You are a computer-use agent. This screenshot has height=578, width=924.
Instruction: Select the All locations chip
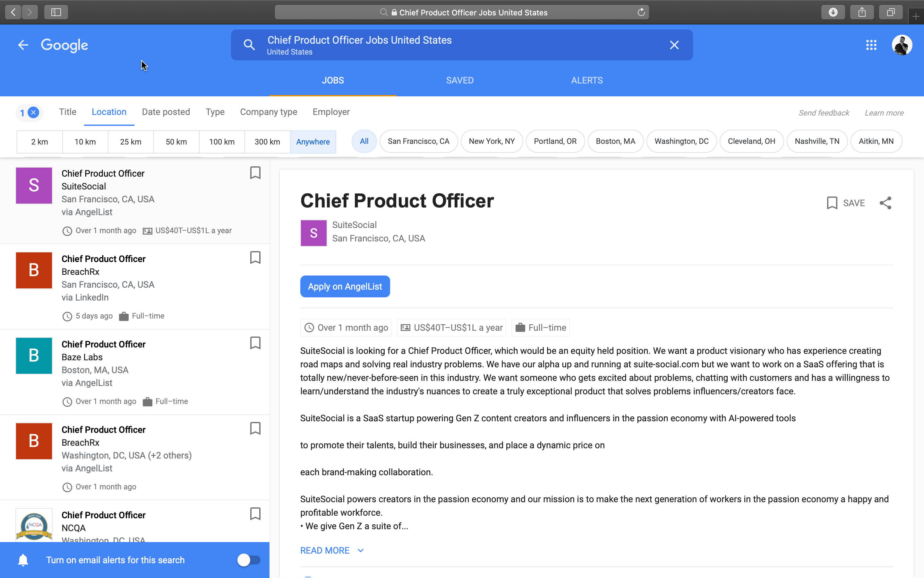point(364,141)
